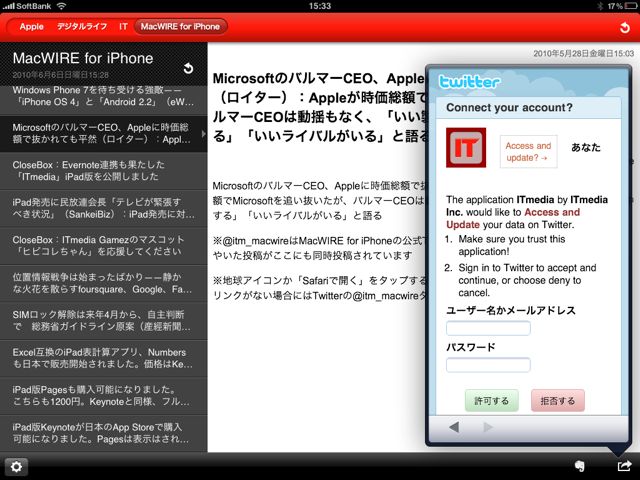640x480 pixels.
Task: Tap the Twitter logo in popup
Action: click(x=469, y=82)
